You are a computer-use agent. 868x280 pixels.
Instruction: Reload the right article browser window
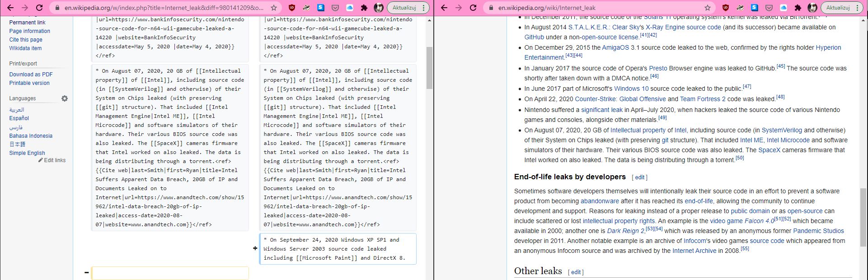pos(473,8)
